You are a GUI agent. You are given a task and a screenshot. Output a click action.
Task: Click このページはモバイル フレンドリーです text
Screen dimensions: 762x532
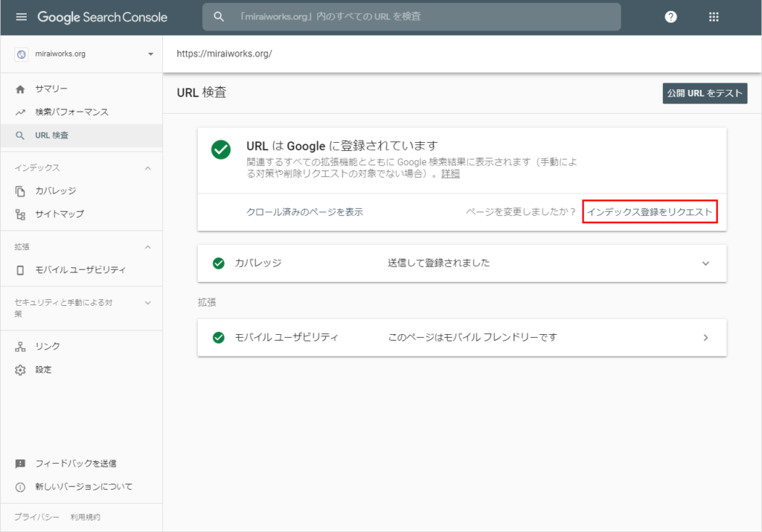[x=473, y=337]
